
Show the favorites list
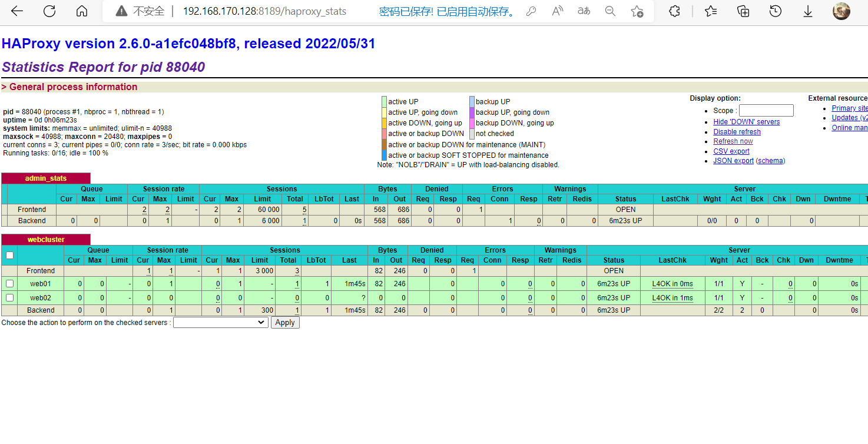[711, 11]
